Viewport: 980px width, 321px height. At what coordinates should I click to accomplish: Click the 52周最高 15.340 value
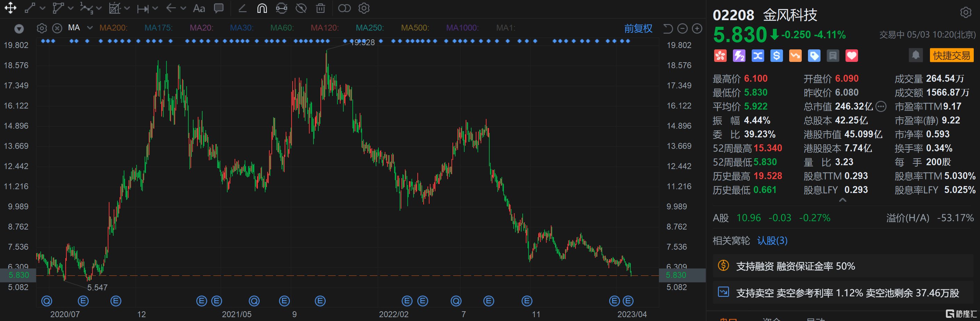pyautogui.click(x=768, y=149)
